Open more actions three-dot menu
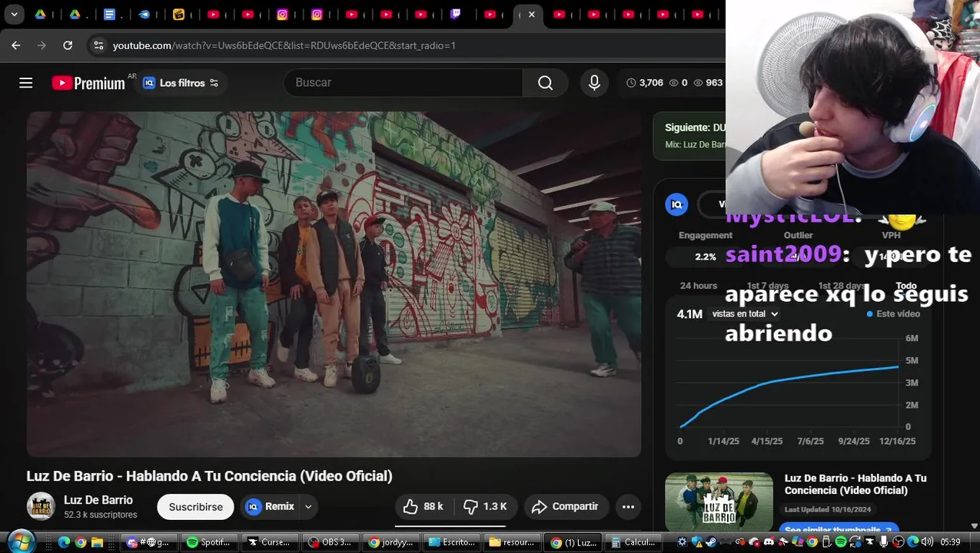 (x=628, y=507)
